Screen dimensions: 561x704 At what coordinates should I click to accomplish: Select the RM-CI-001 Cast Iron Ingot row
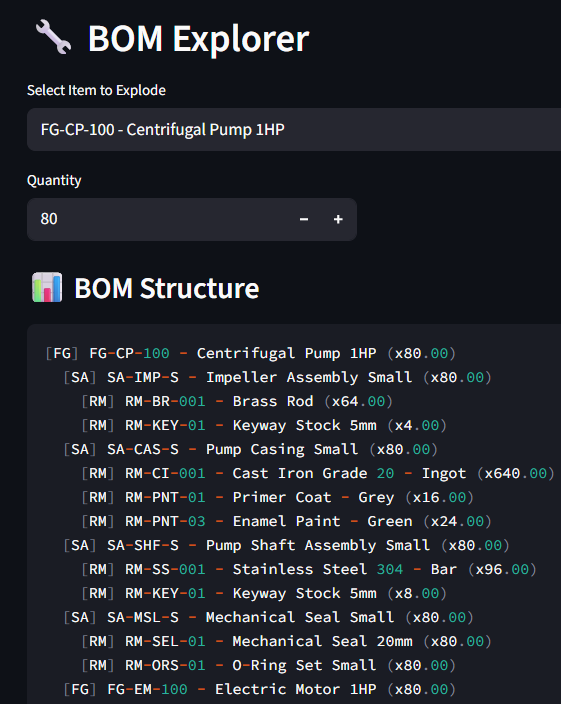click(318, 473)
